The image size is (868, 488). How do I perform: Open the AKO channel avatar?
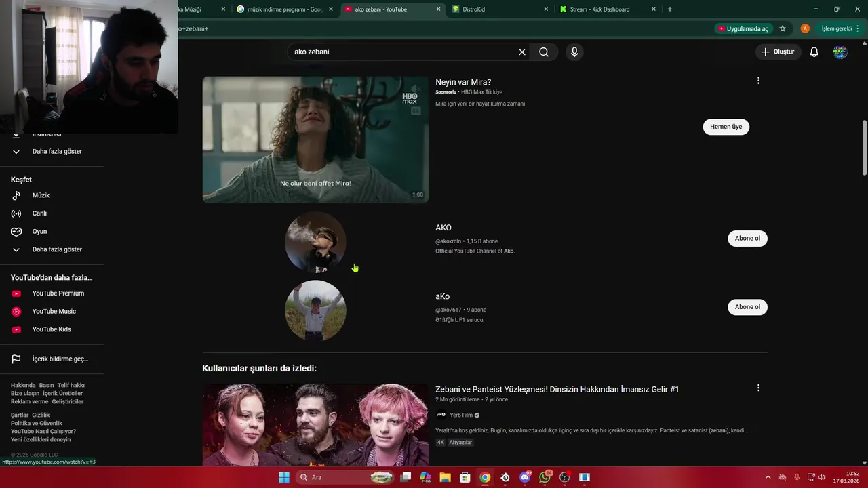[x=315, y=243]
